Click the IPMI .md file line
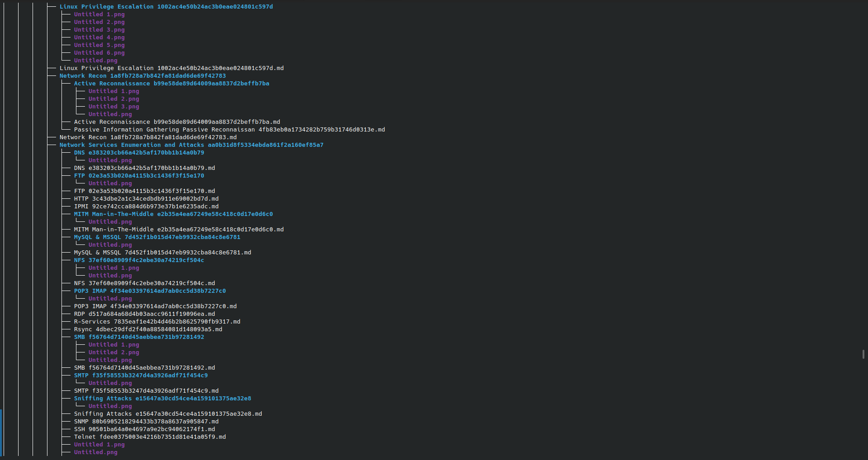 [146, 207]
